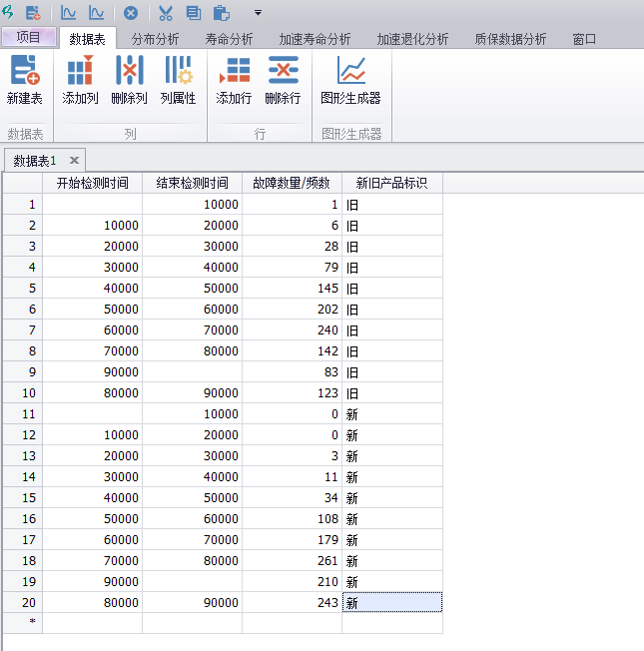Click the scissors cut icon
The height and width of the screenshot is (651, 644).
pos(166,13)
